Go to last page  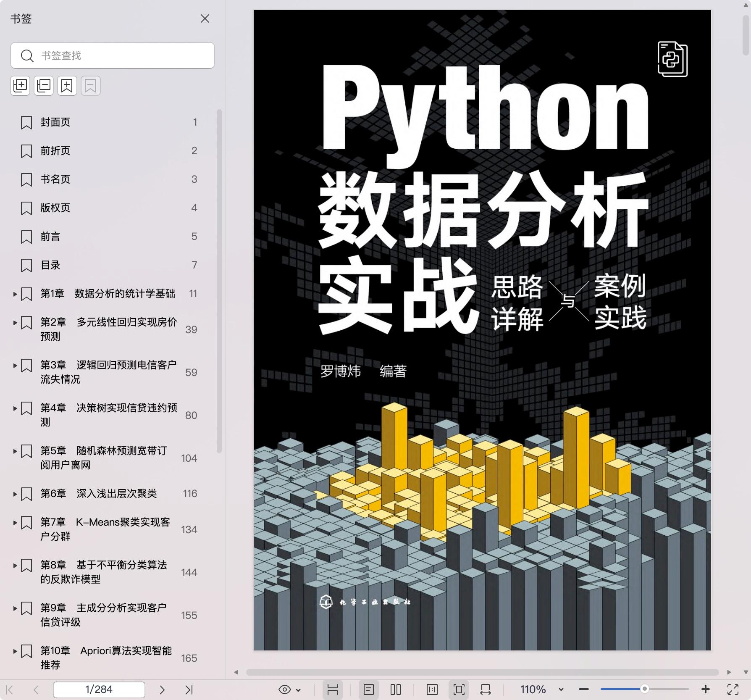pyautogui.click(x=189, y=689)
